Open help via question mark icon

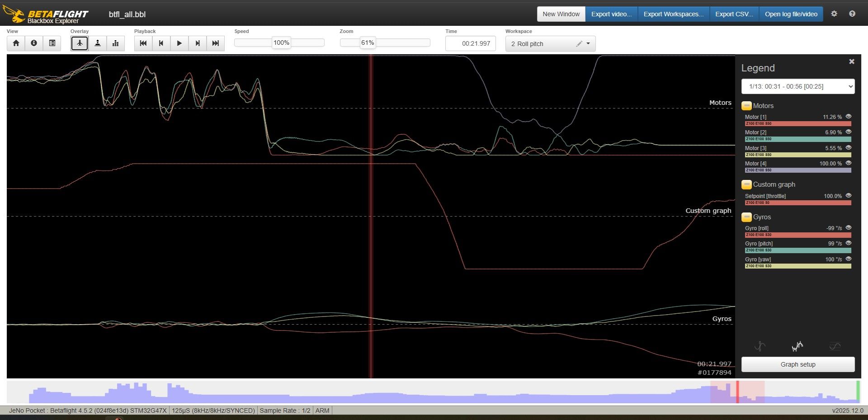(852, 14)
